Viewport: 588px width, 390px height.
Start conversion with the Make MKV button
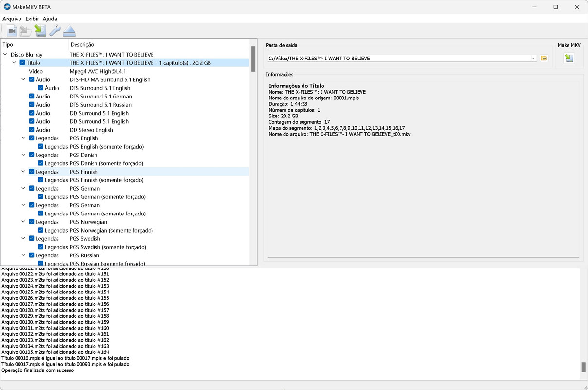569,58
